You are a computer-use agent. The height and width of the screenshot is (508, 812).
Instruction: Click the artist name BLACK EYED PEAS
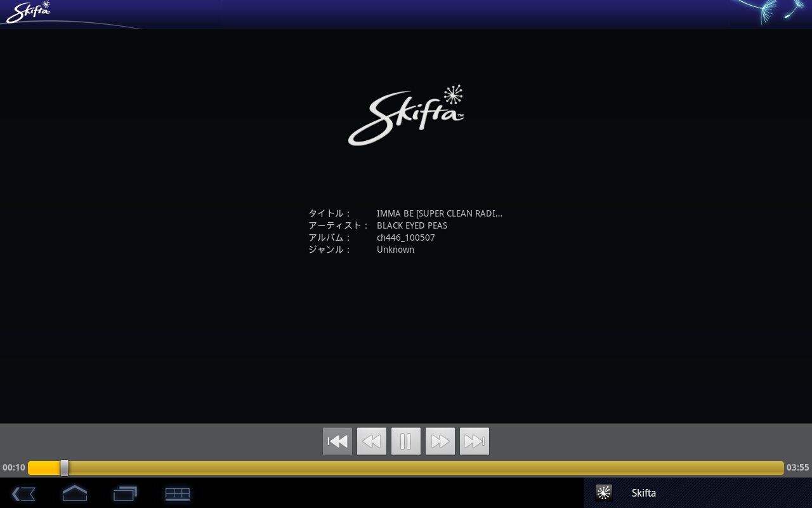pyautogui.click(x=412, y=225)
